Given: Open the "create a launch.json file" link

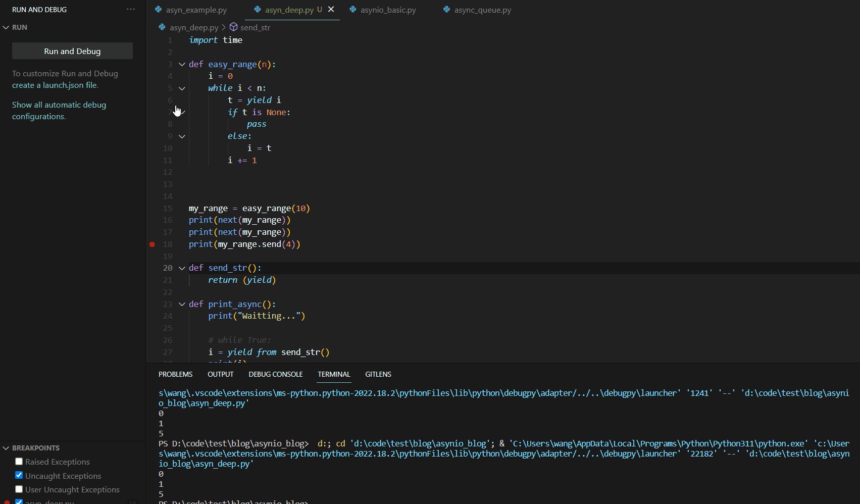Looking at the screenshot, I should [55, 85].
